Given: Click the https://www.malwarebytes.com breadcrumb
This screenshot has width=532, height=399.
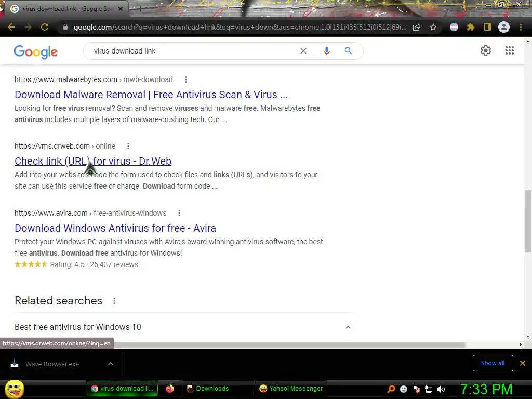Looking at the screenshot, I should point(66,79).
